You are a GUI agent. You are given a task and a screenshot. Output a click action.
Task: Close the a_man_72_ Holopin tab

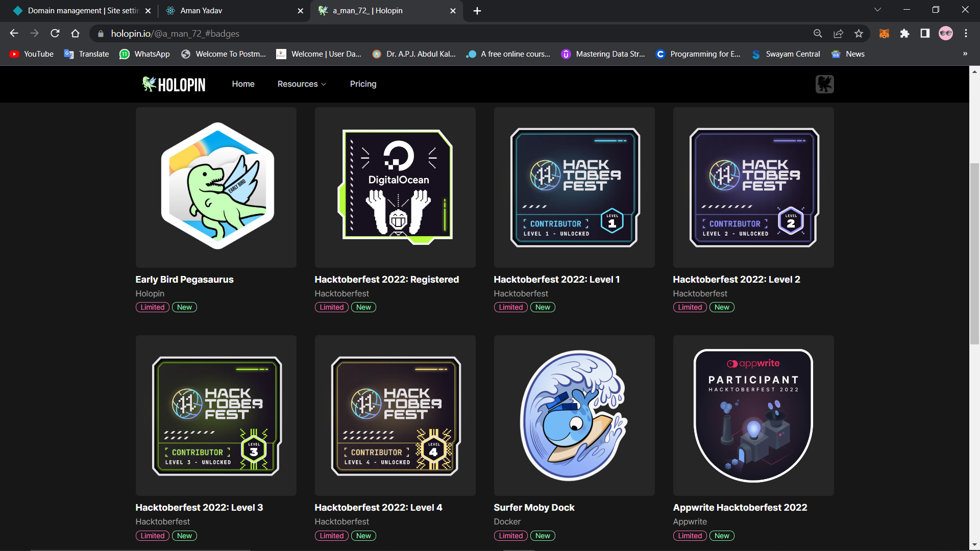pyautogui.click(x=453, y=11)
